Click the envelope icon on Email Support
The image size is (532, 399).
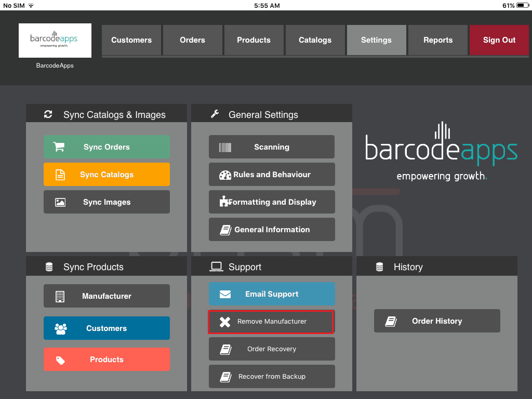[225, 294]
